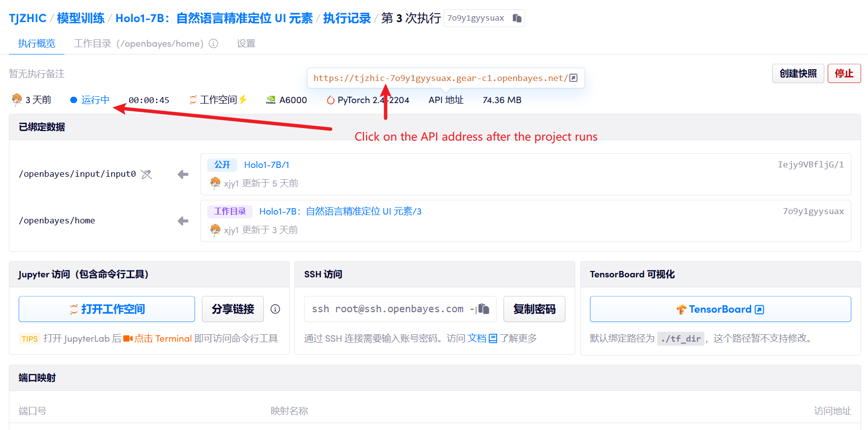
Task: Click info icon beside 分享链接 button
Action: pyautogui.click(x=276, y=309)
